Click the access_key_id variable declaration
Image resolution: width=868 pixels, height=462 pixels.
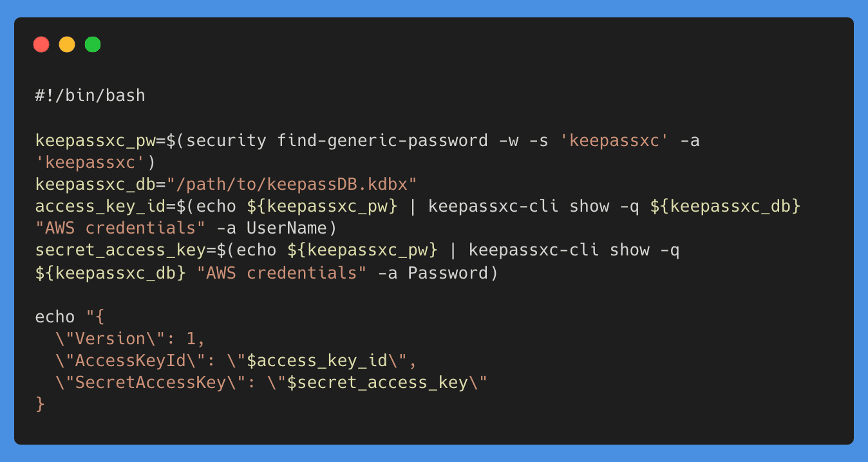pyautogui.click(x=95, y=207)
